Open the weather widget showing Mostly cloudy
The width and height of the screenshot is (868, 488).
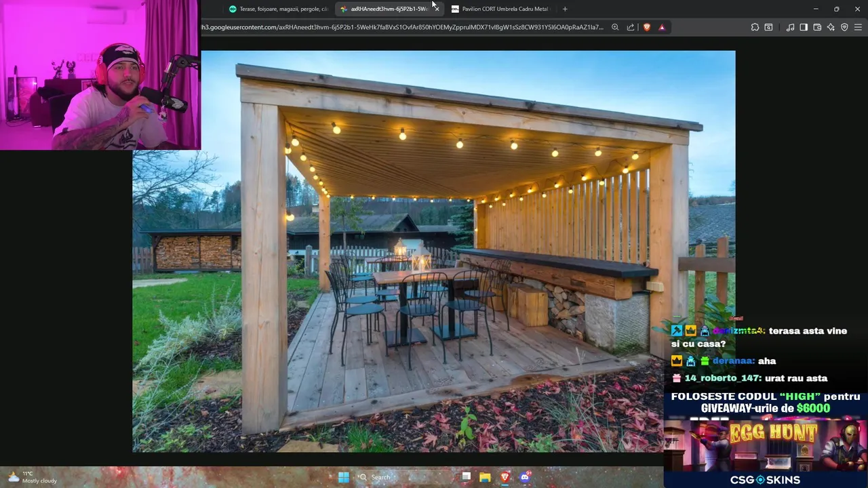coord(32,477)
